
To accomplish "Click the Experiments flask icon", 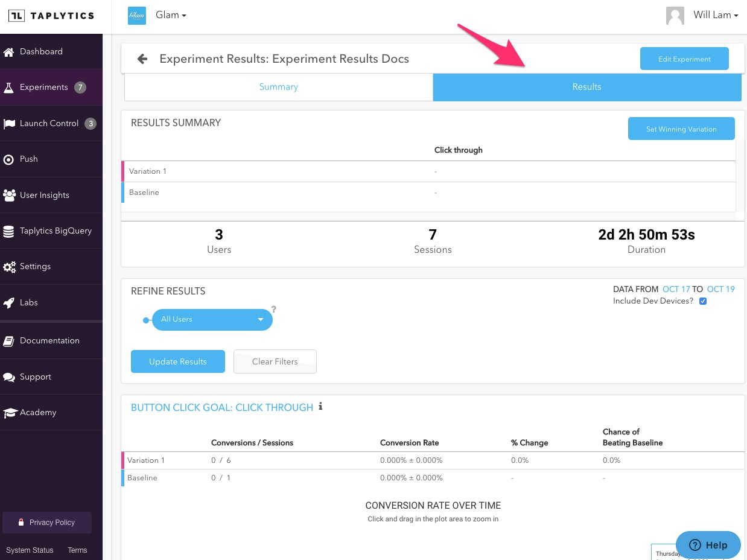I will coord(9,87).
